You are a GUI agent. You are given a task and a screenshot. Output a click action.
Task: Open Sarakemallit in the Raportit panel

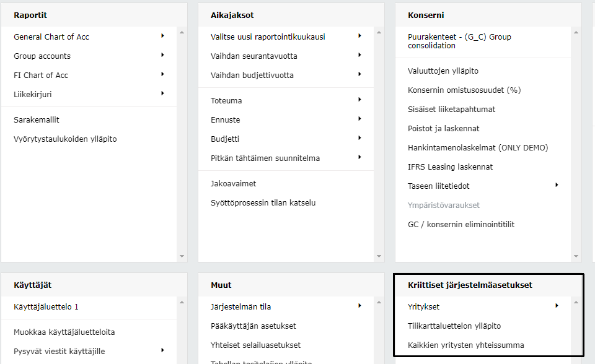(37, 120)
